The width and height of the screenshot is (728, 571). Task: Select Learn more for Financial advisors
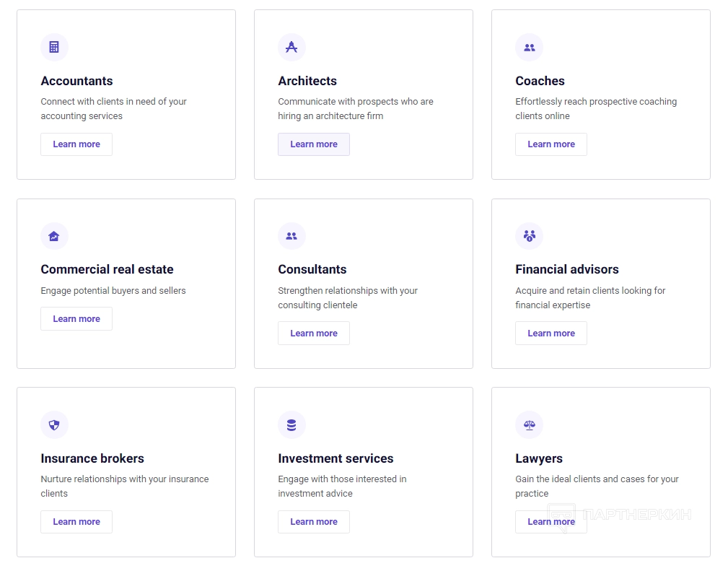click(551, 334)
